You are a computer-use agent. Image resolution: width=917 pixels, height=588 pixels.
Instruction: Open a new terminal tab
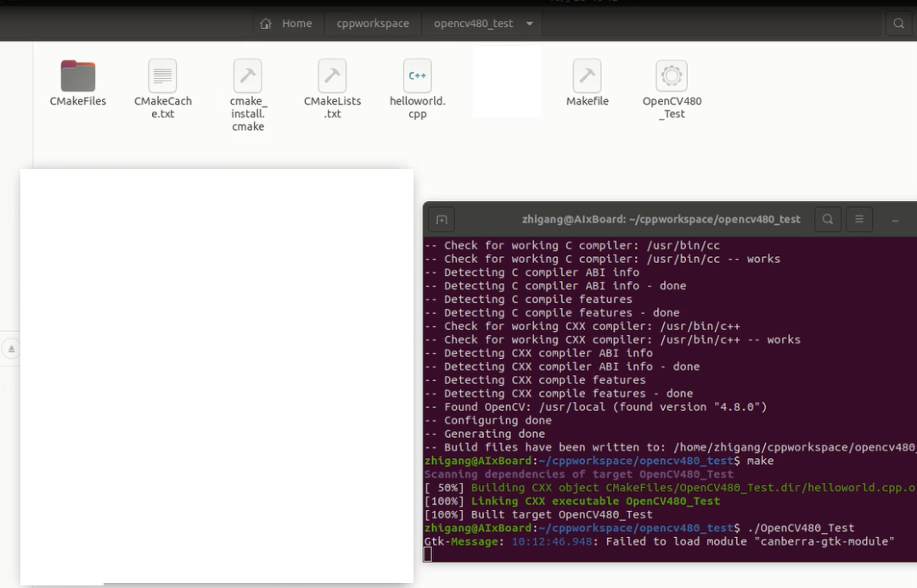(441, 219)
